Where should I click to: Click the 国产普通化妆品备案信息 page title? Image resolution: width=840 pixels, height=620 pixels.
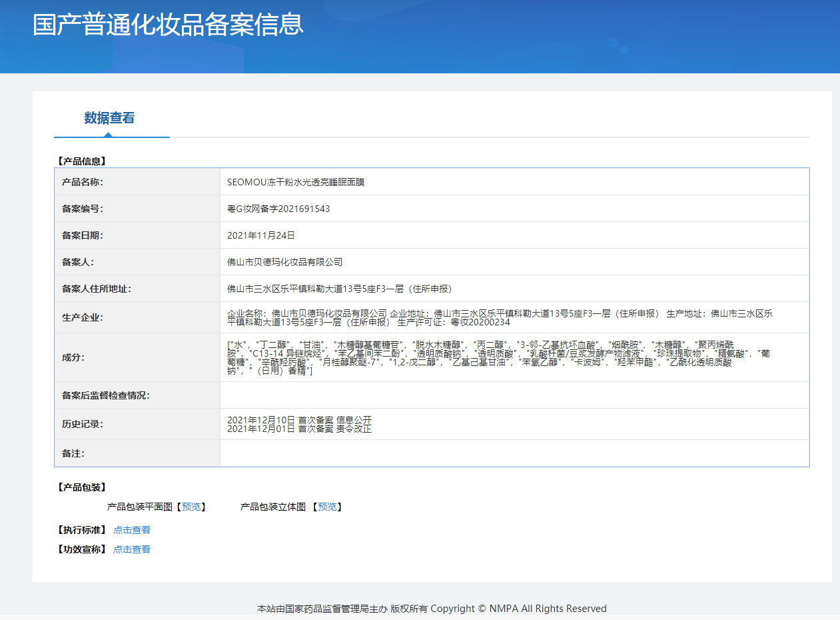168,24
